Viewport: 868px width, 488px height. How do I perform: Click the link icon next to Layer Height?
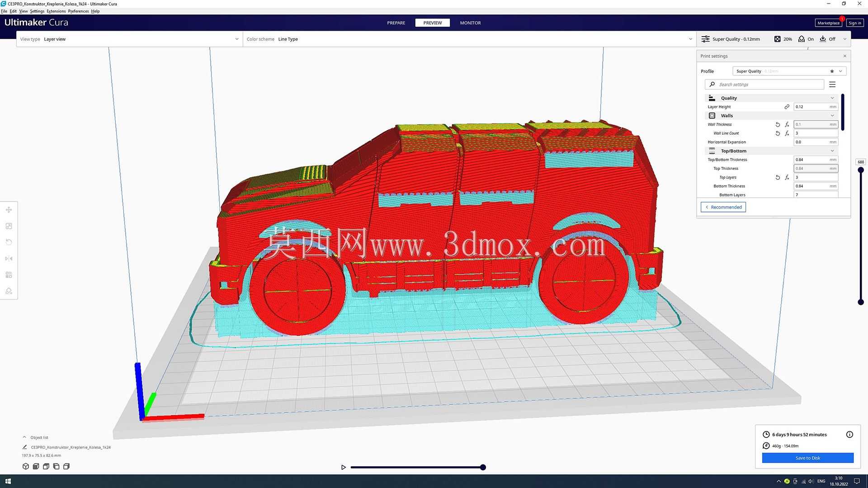click(x=787, y=107)
